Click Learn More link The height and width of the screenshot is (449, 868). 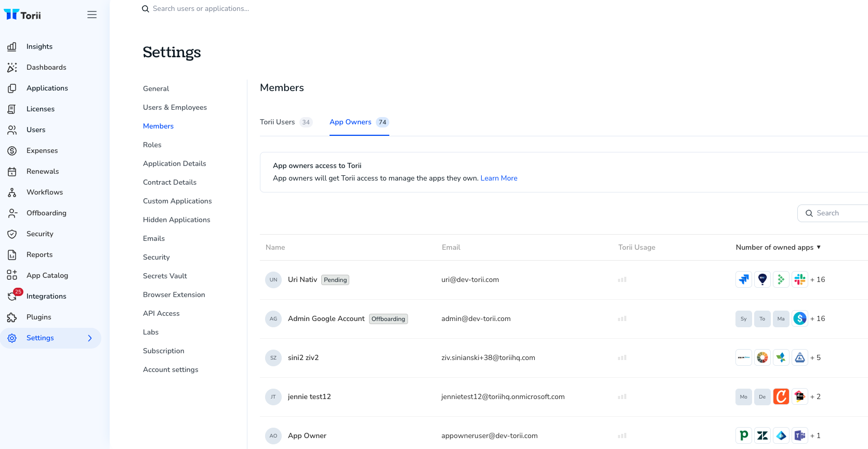click(x=499, y=178)
